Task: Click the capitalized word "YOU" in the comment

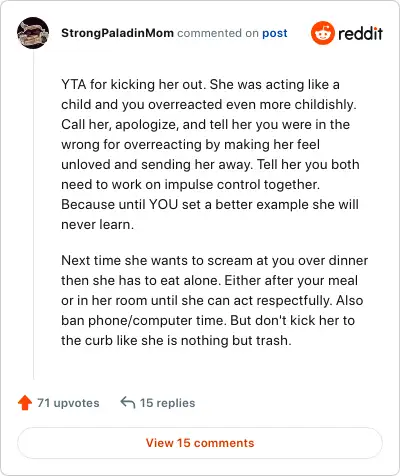Action: pyautogui.click(x=163, y=204)
